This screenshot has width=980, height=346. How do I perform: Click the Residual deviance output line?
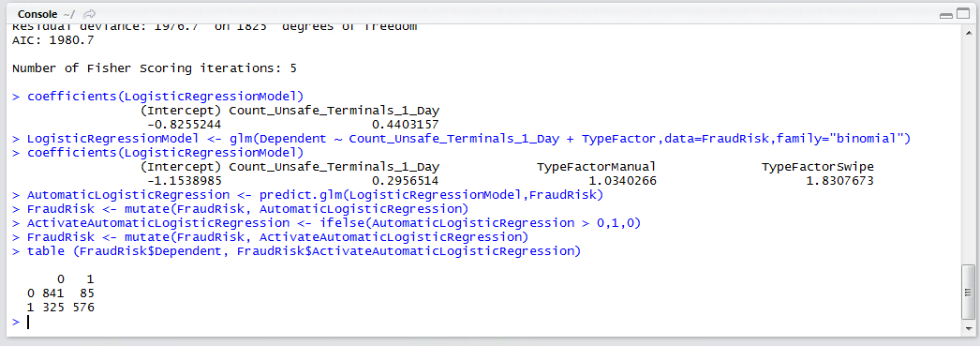(x=215, y=27)
